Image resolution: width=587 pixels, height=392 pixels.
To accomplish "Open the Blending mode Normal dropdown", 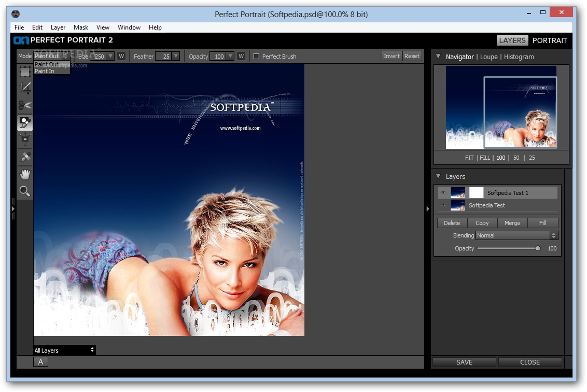I will 516,235.
